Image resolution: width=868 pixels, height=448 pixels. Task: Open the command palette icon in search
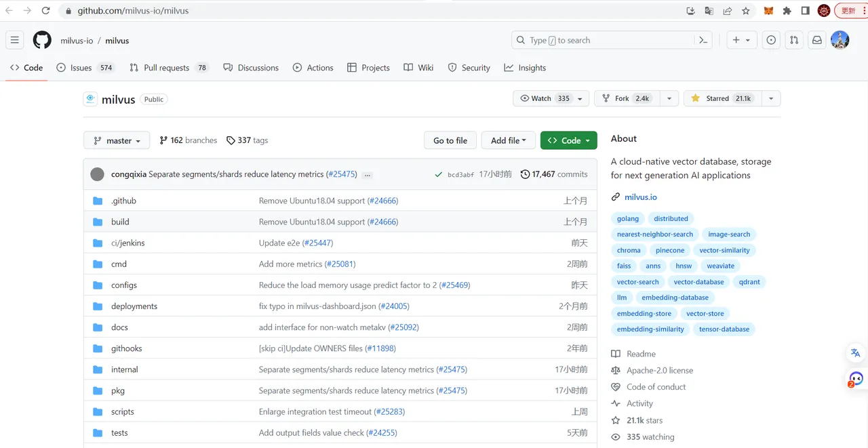pyautogui.click(x=703, y=40)
